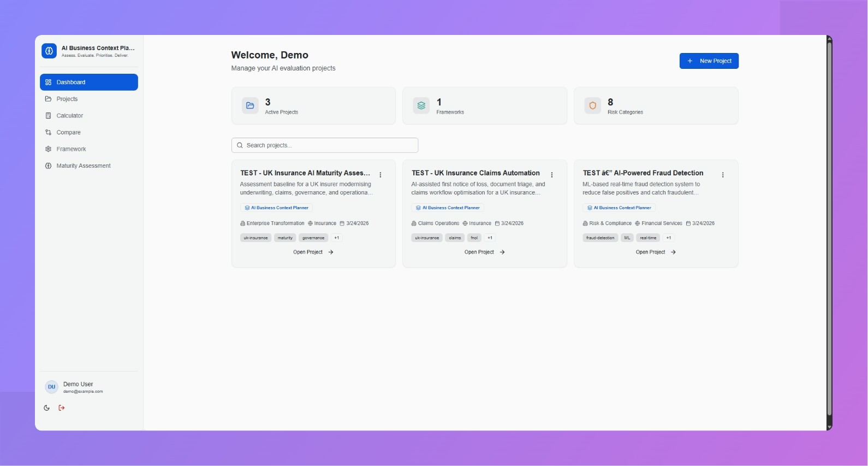Click the governance tag

313,238
